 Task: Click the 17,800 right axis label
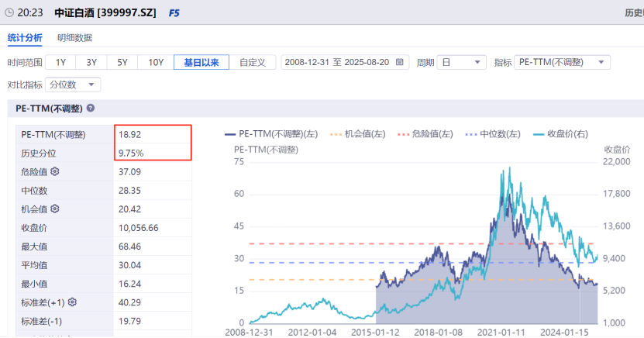pyautogui.click(x=616, y=194)
